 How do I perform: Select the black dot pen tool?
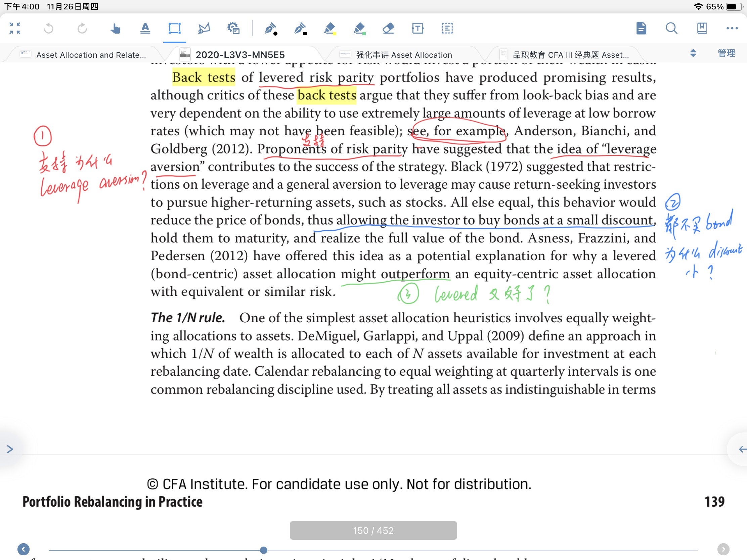[271, 28]
